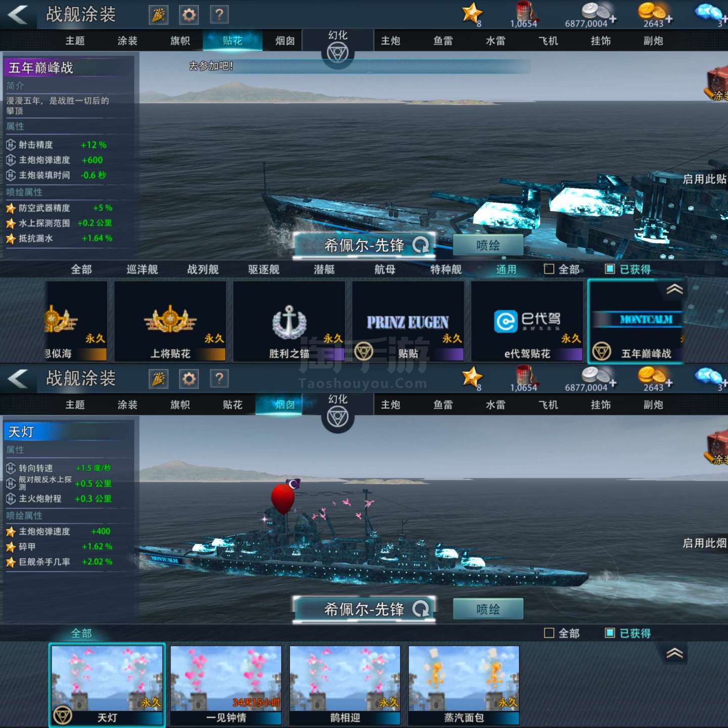The width and height of the screenshot is (728, 728).
Task: Select the 胜利之锚 anchor decal thumbnail
Action: tap(289, 322)
